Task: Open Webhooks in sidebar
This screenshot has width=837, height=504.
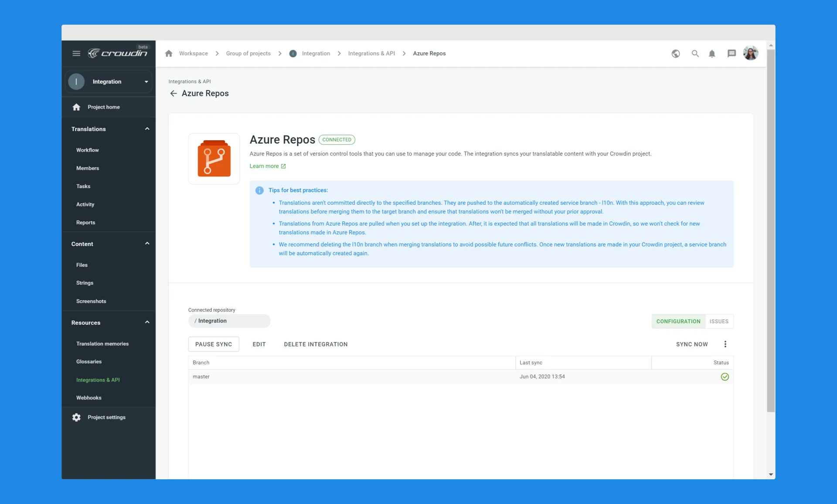Action: pyautogui.click(x=89, y=398)
